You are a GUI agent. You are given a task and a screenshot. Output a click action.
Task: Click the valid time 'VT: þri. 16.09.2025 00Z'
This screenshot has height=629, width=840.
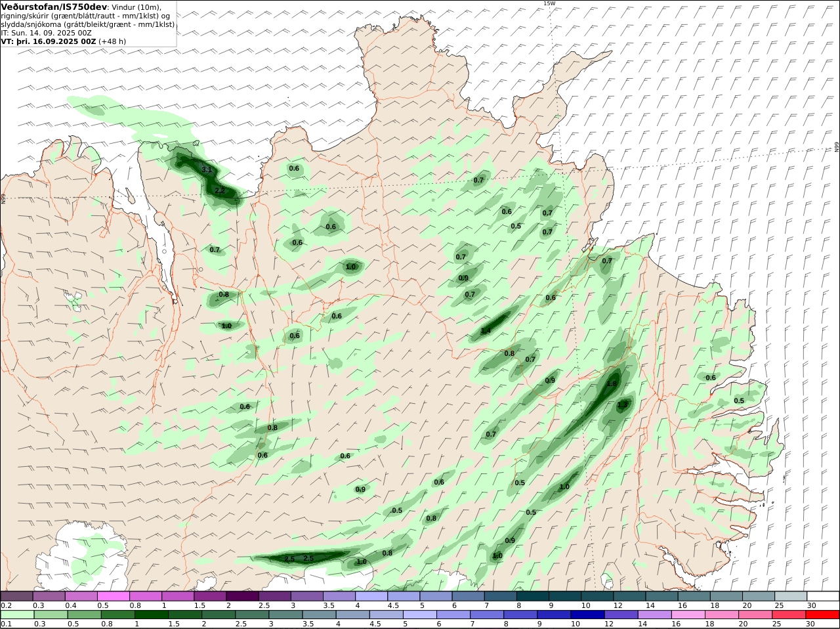[49, 41]
